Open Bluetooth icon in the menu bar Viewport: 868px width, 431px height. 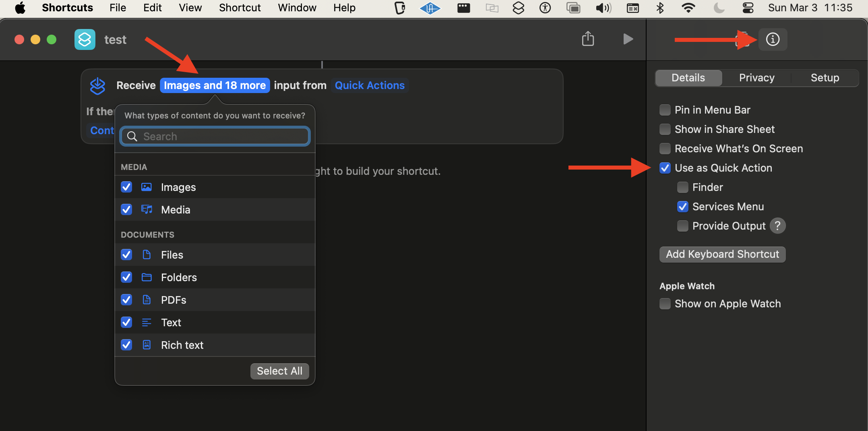coord(660,8)
